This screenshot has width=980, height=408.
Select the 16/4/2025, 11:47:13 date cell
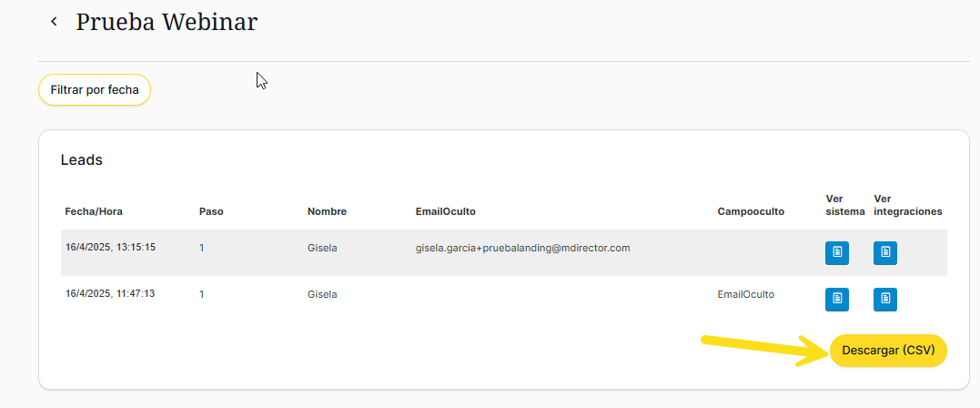[110, 293]
